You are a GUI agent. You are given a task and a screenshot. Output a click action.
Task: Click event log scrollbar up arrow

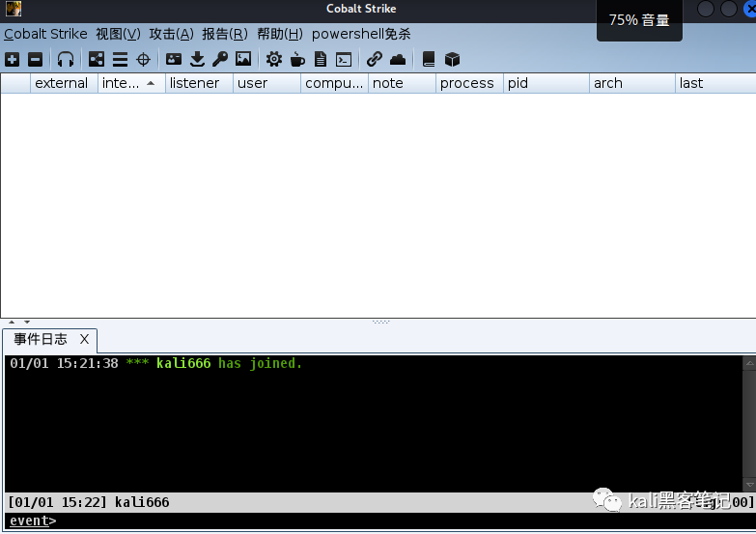[x=749, y=363]
